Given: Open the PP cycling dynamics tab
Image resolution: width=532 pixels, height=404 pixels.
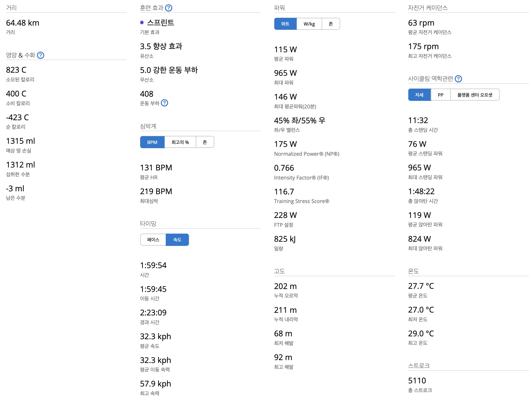Looking at the screenshot, I should pyautogui.click(x=440, y=95).
